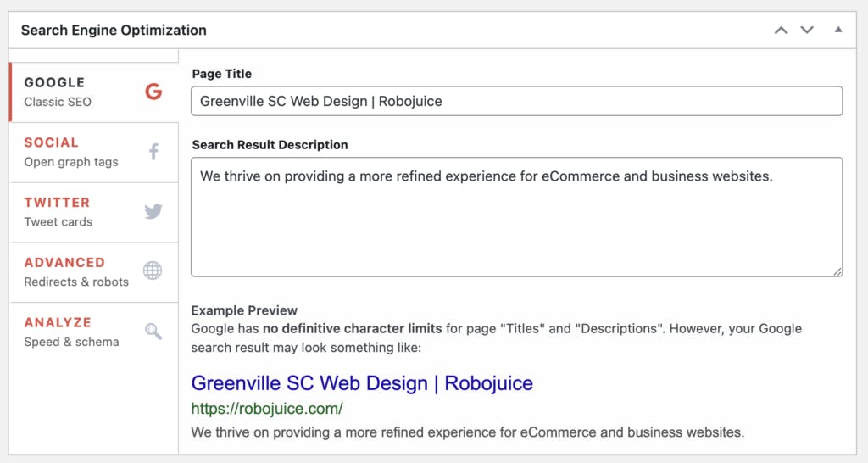Click the Twitter bird icon
This screenshot has width=868, height=463.
153,211
